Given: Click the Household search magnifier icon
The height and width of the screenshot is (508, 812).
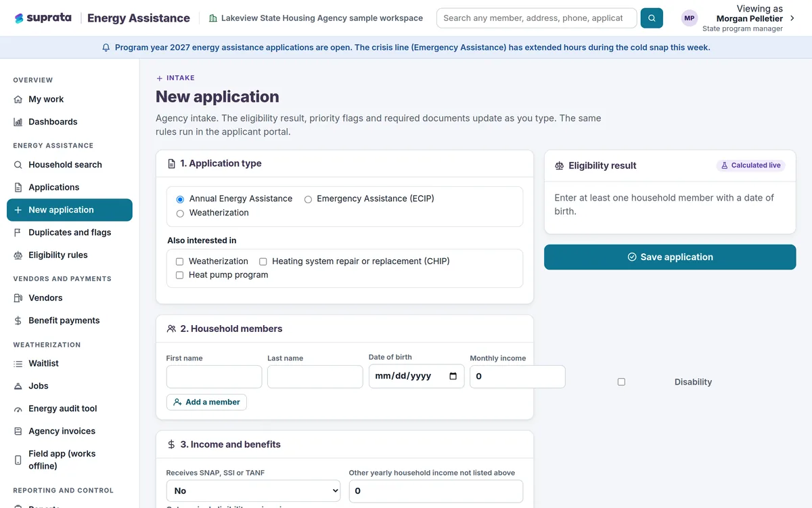Looking at the screenshot, I should click(x=18, y=165).
